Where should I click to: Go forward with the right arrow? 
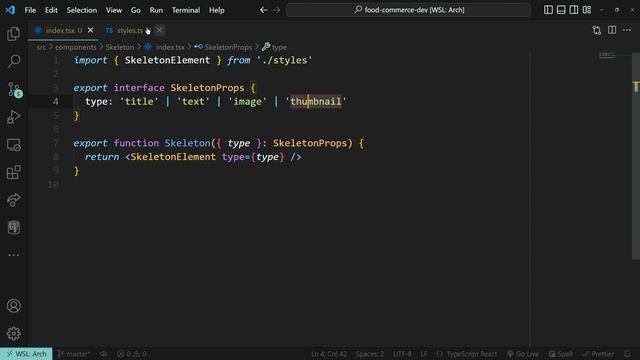pyautogui.click(x=277, y=10)
